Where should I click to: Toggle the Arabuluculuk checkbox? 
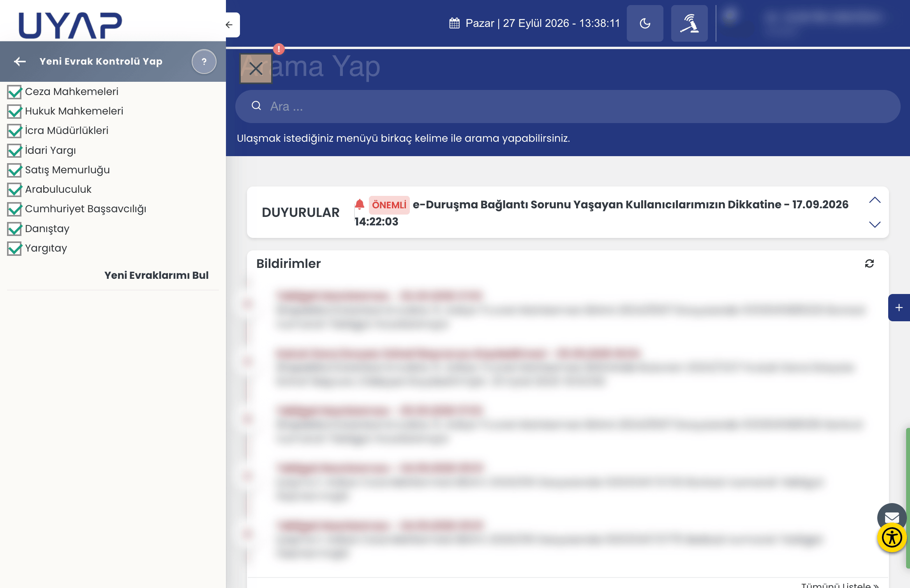coord(14,190)
